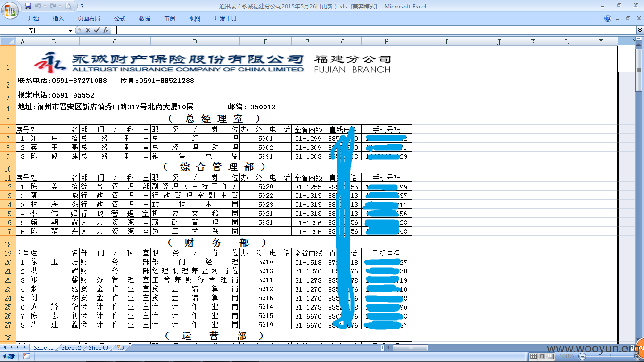
Task: Click cell with name 江庄榕
Action: [x=54, y=139]
